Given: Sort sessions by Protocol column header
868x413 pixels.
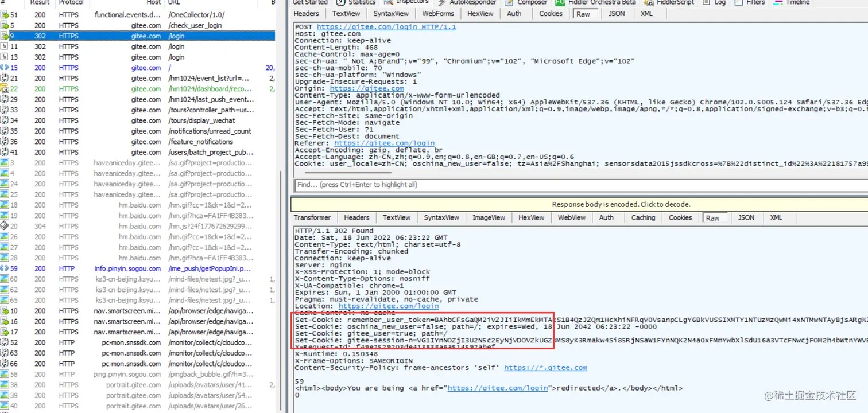Looking at the screenshot, I should pyautogui.click(x=71, y=3).
